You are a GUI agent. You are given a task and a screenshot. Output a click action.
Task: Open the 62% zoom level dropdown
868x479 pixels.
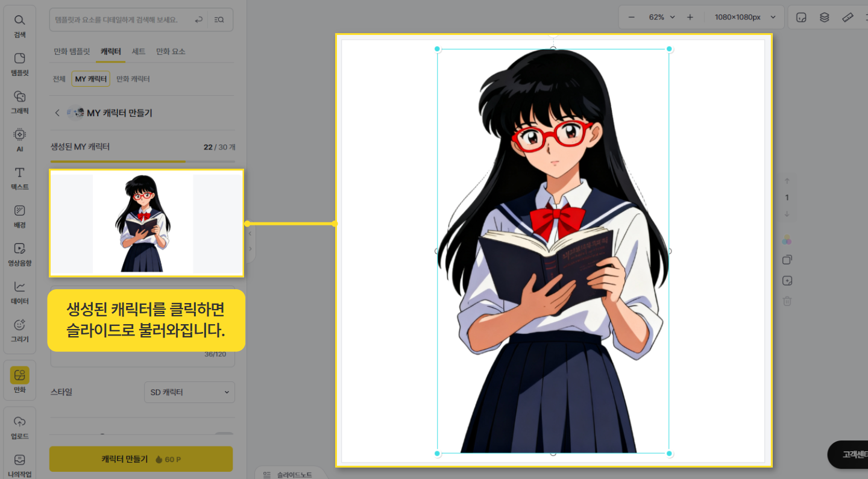662,17
